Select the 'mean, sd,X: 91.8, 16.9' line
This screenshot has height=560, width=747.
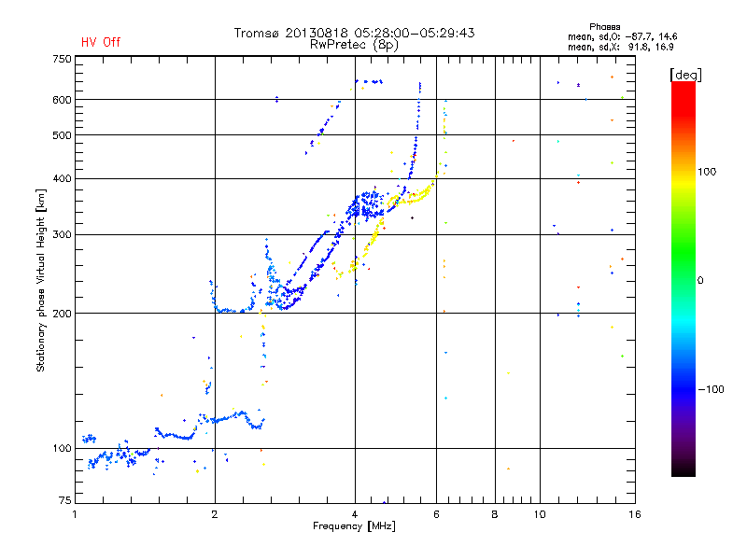coord(620,47)
